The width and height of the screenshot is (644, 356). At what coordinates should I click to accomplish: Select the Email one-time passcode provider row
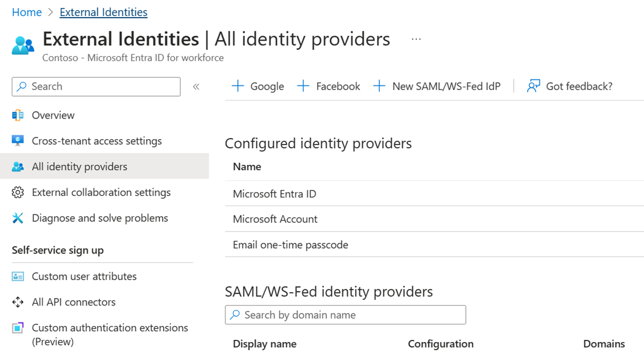(290, 244)
